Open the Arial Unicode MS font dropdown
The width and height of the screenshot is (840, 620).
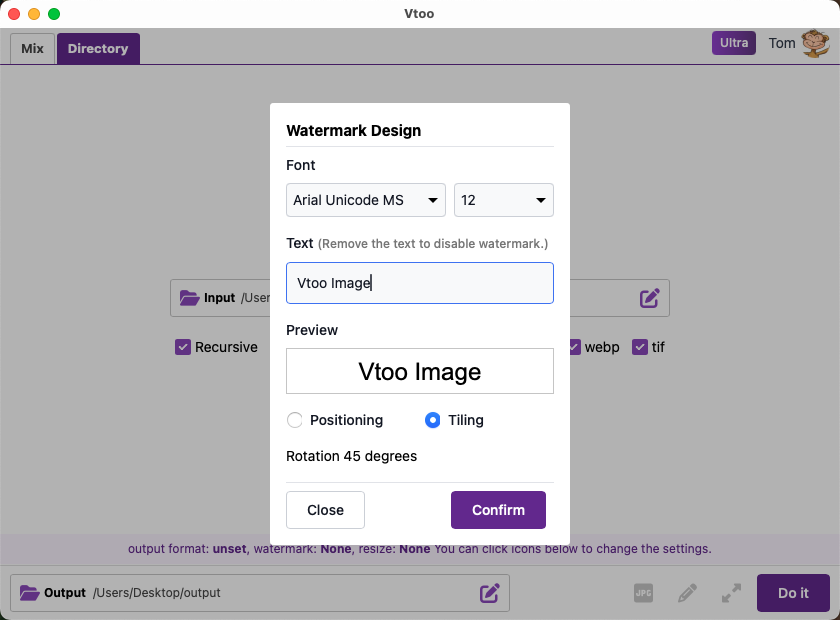click(x=366, y=200)
